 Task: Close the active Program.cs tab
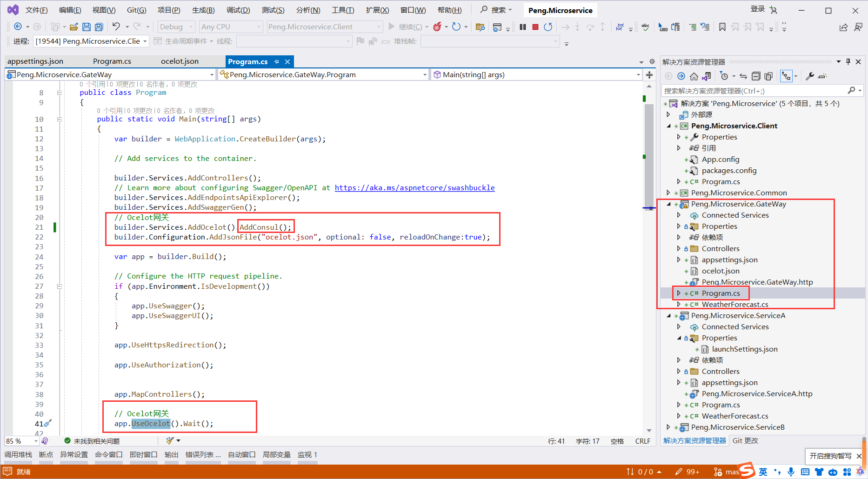[x=287, y=61]
